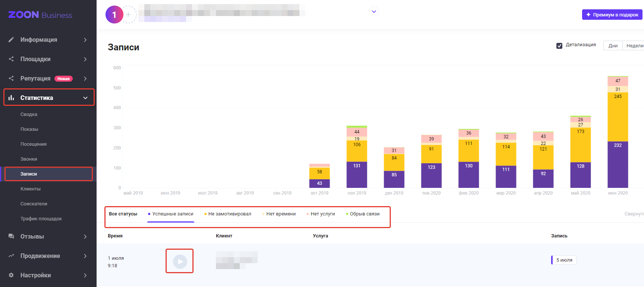644x287 pixels.
Task: Select the Записи submenu item
Action: pos(48,174)
